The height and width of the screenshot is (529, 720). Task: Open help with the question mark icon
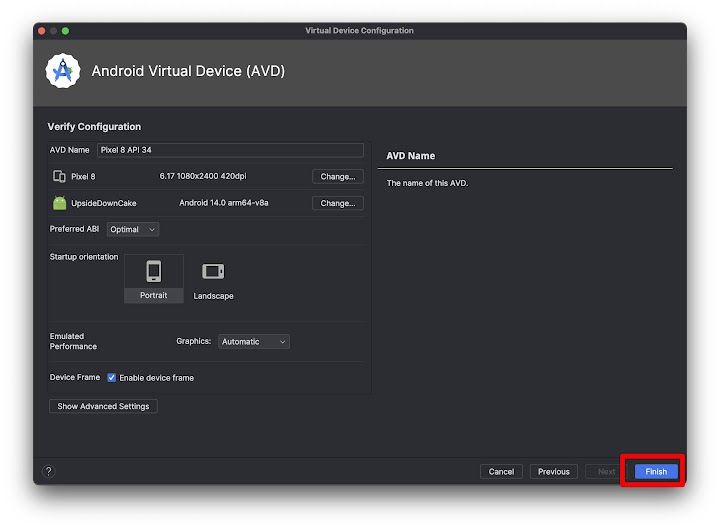[x=49, y=471]
